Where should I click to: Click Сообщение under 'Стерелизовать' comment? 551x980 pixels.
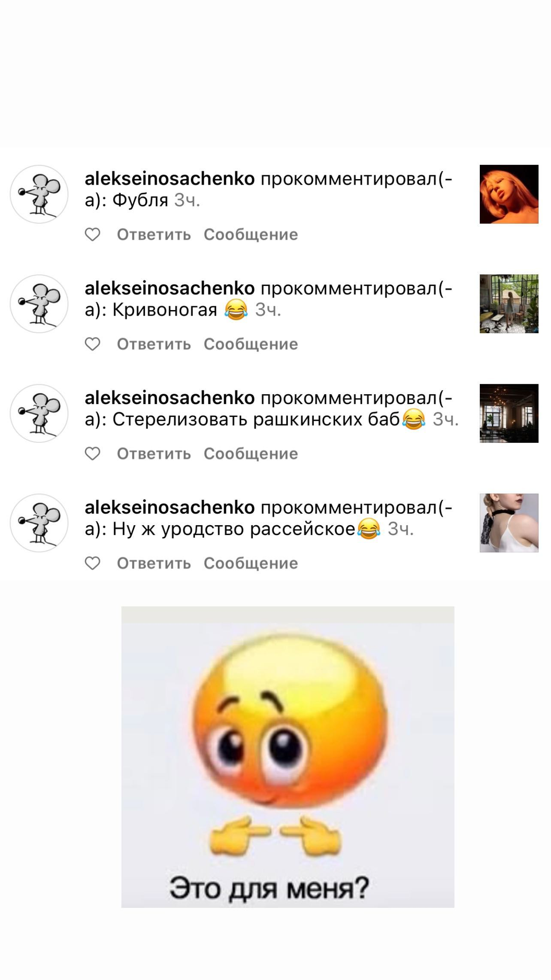click(x=251, y=453)
